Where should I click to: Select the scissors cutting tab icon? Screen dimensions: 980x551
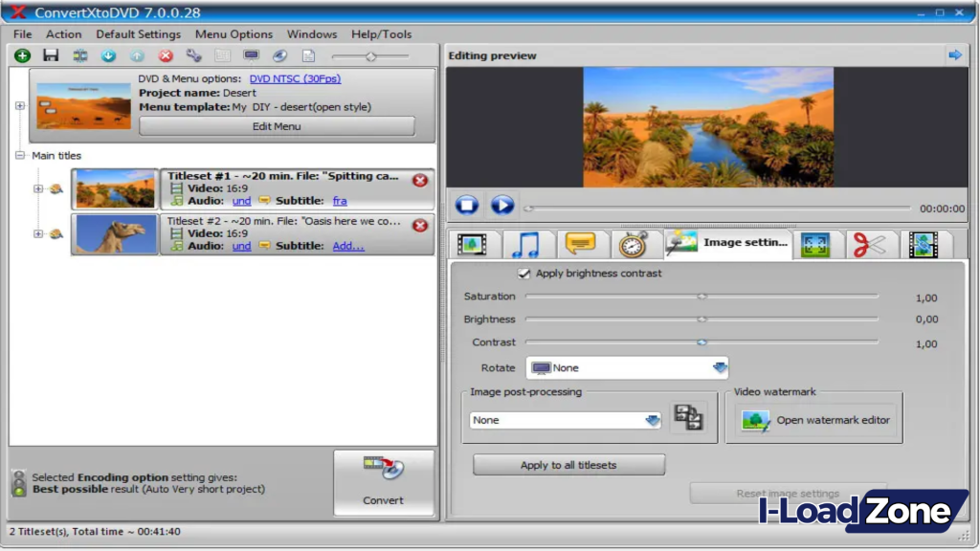(869, 245)
